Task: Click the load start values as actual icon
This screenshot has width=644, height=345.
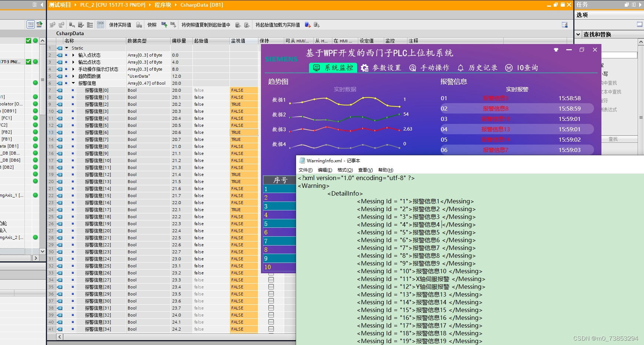Action: (x=308, y=25)
